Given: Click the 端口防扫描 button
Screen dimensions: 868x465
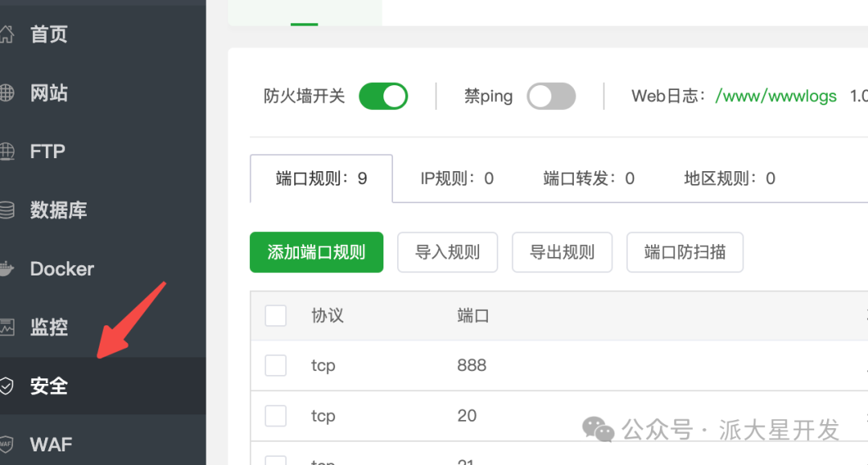Looking at the screenshot, I should click(x=685, y=252).
